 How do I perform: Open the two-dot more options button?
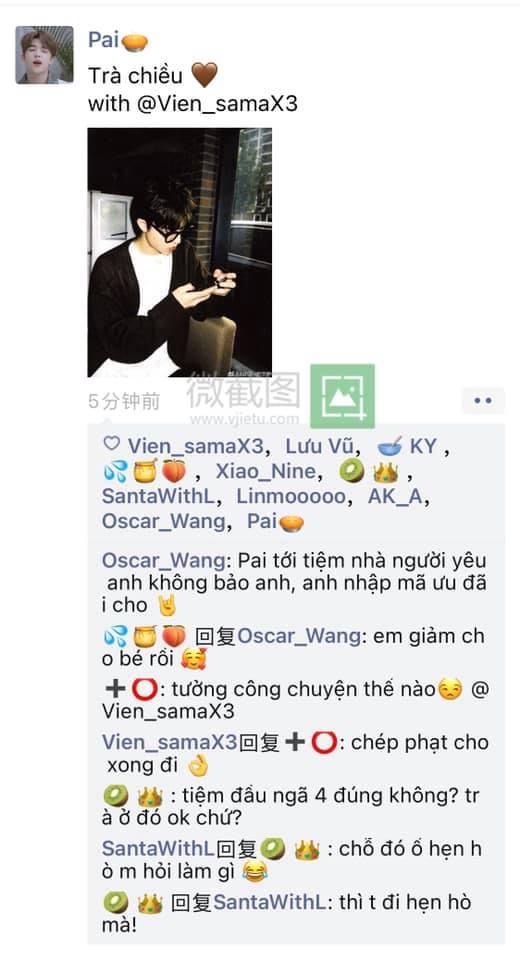(483, 401)
